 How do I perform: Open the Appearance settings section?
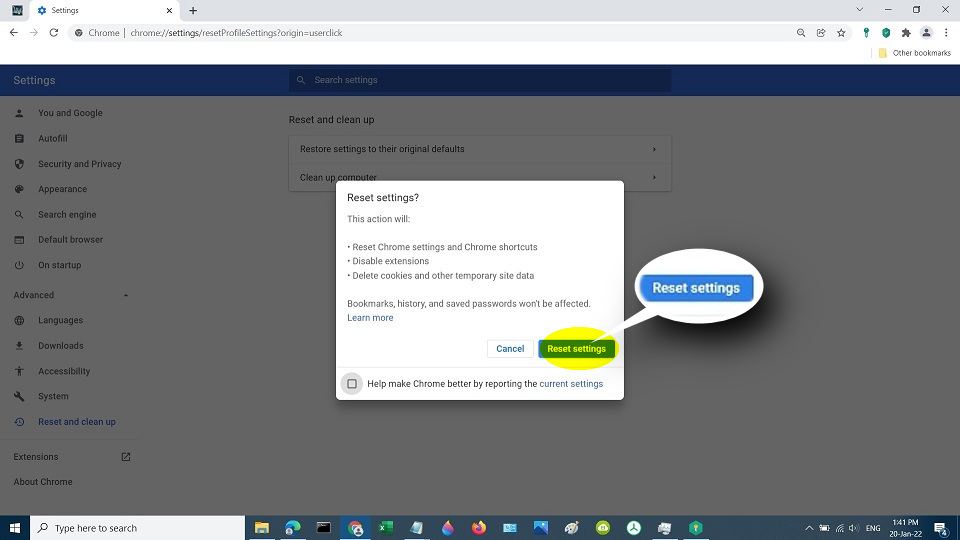62,189
